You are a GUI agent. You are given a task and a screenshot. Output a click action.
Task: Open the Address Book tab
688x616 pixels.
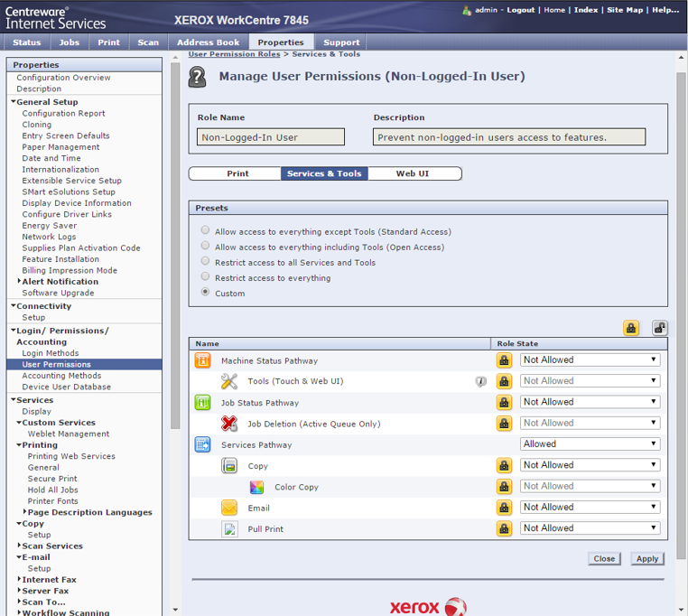208,42
